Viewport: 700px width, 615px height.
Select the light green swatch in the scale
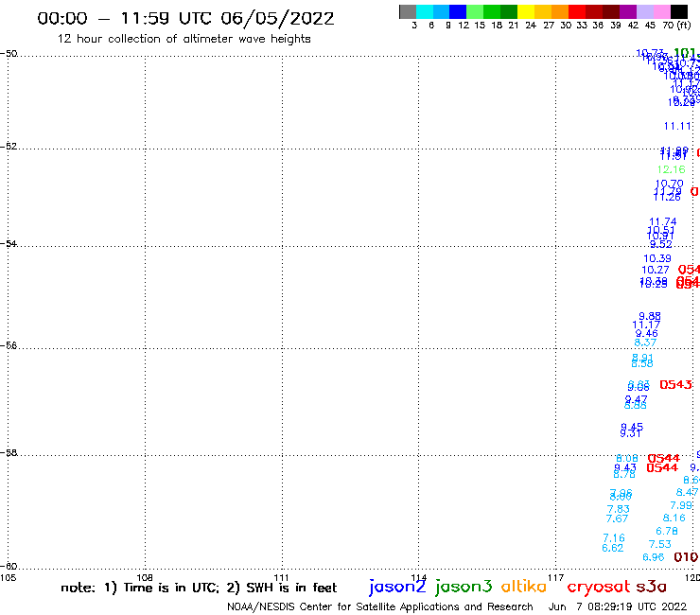[475, 11]
